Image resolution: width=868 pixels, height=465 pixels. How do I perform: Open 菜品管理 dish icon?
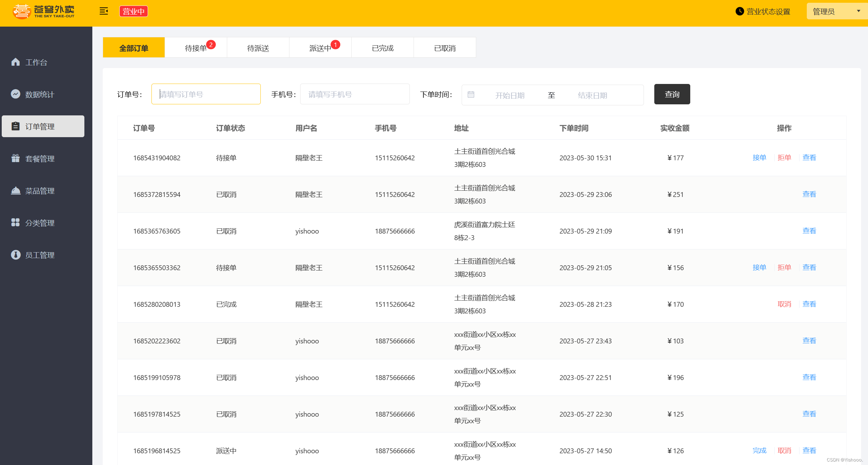pos(16,190)
